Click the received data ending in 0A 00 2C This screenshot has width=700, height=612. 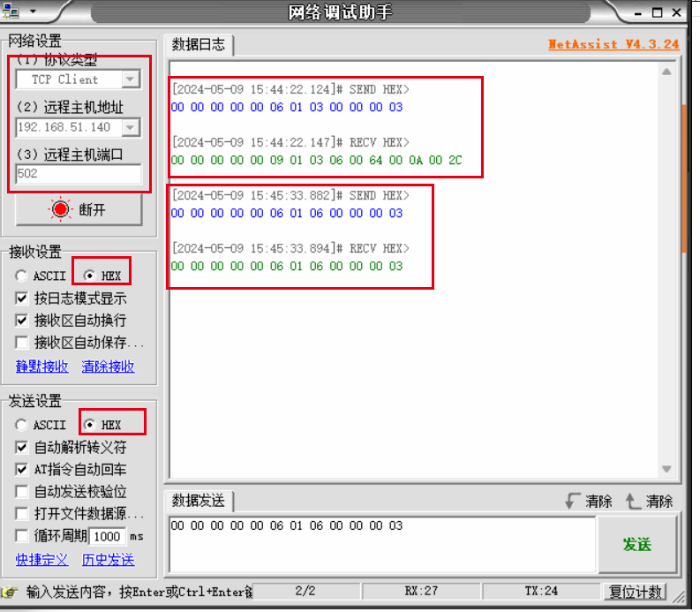click(x=317, y=160)
